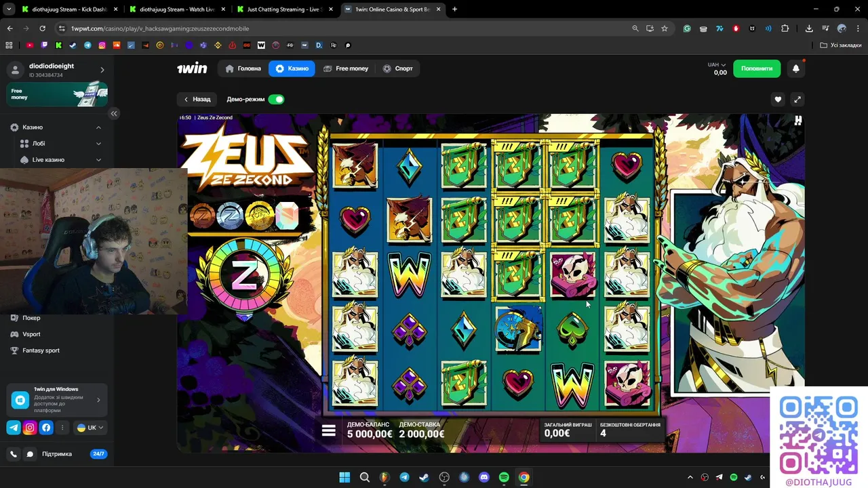Open a new browser tab
The image size is (868, 488).
coord(454,9)
